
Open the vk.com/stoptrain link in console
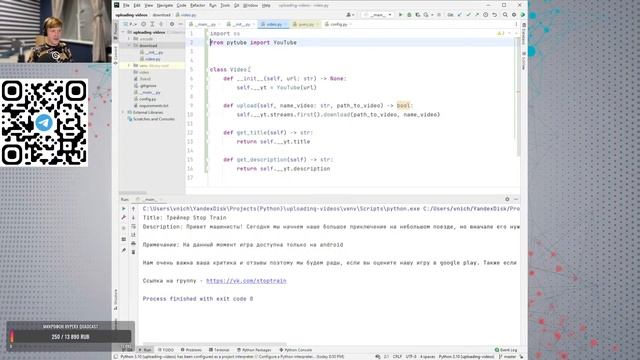(246, 281)
